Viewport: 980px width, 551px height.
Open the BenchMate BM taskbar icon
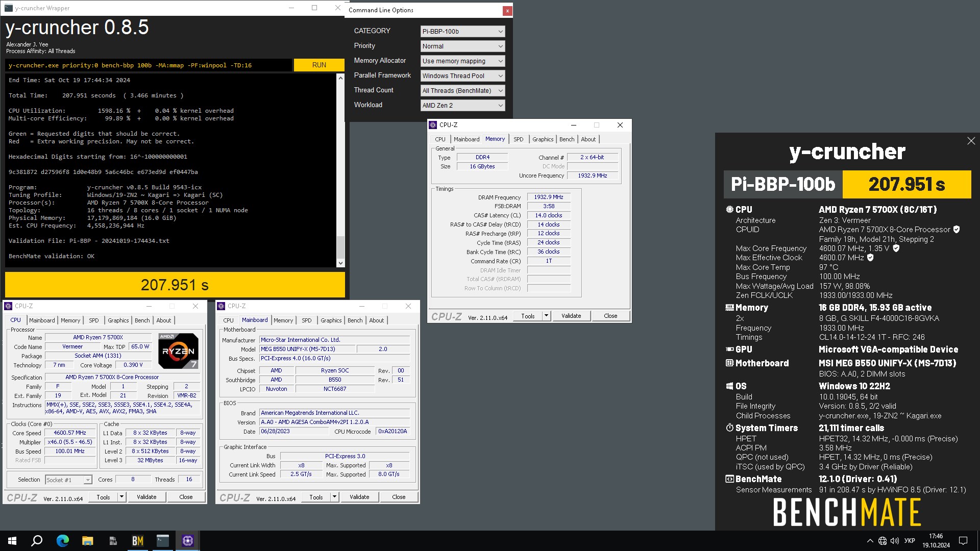(137, 541)
